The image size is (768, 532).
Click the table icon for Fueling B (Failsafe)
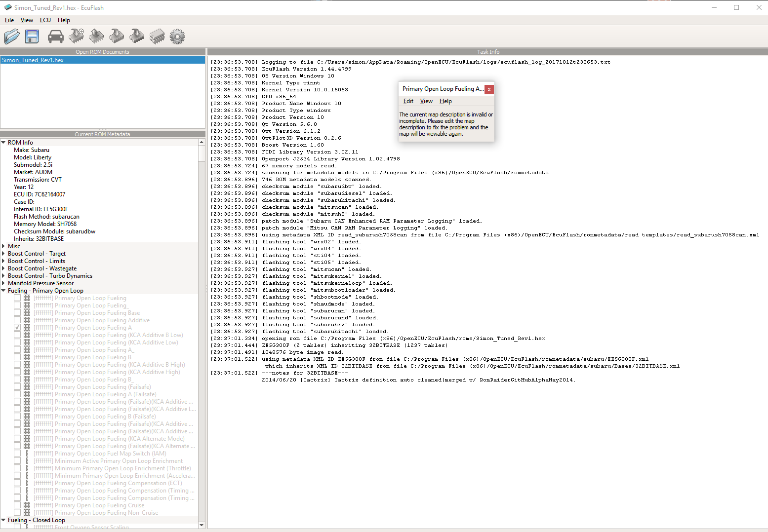click(x=27, y=417)
